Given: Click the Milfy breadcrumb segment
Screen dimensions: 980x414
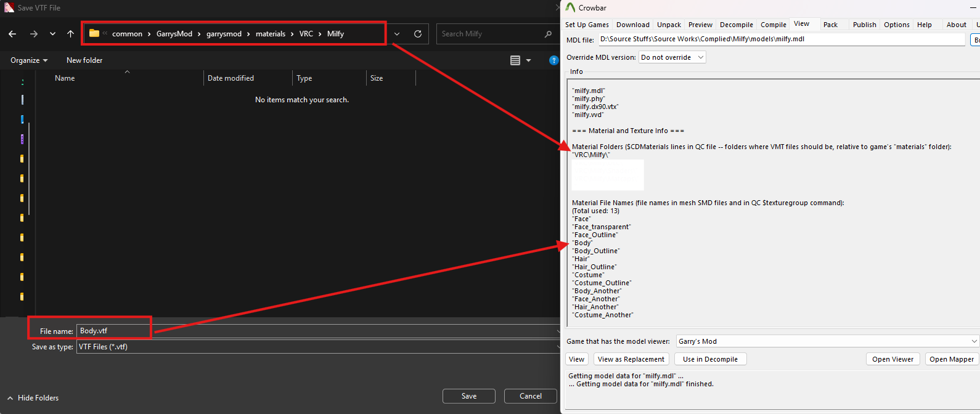Looking at the screenshot, I should click(335, 34).
